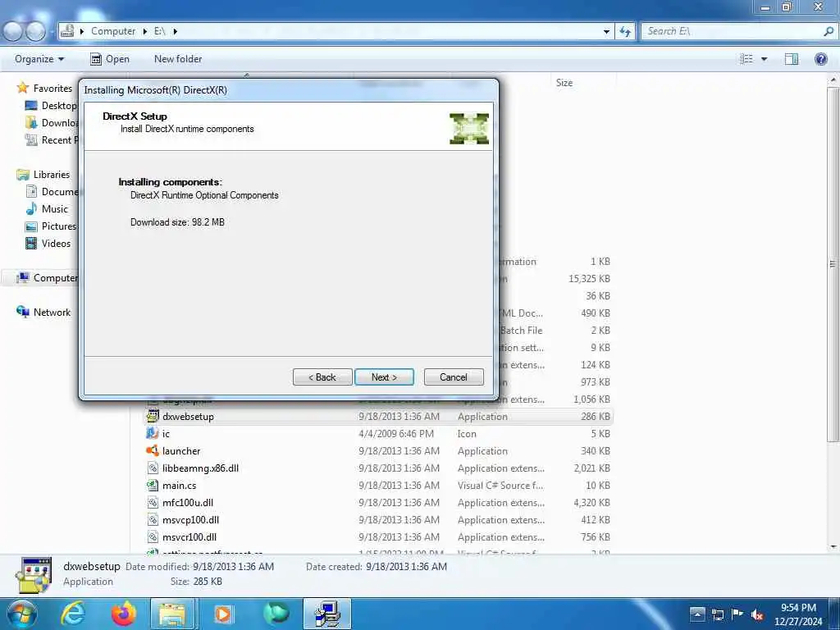Select libbeamng.x86.dll file
840x630 pixels.
pos(377,468)
